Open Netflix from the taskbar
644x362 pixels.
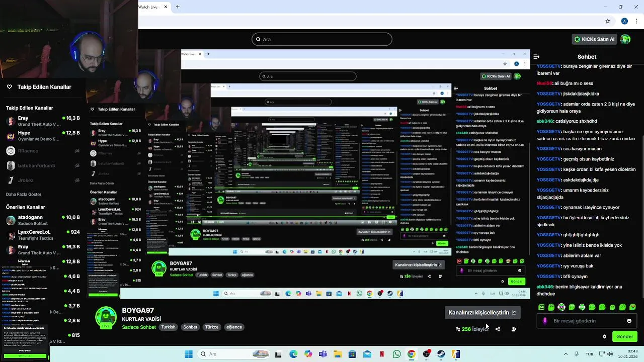point(382,354)
